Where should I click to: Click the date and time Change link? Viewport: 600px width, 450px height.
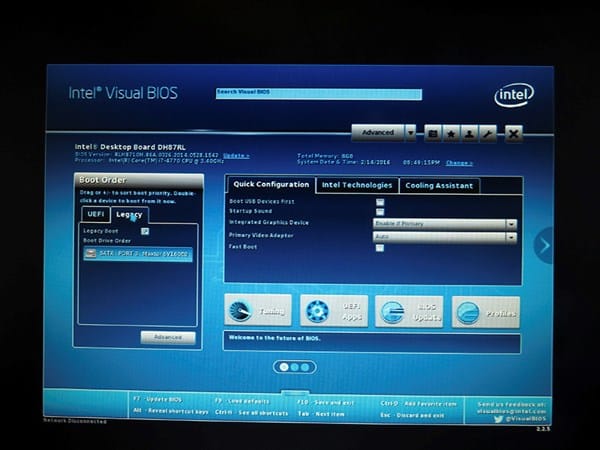coord(459,163)
